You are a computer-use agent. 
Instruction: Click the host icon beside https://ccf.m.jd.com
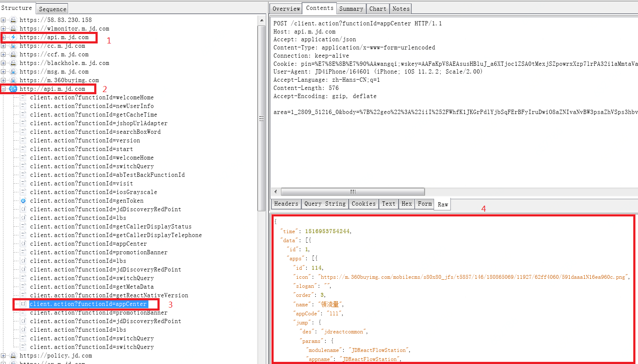(13, 54)
